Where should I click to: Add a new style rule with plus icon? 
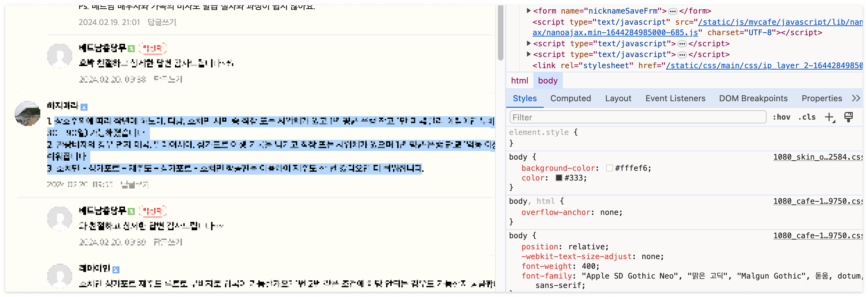[x=830, y=117]
